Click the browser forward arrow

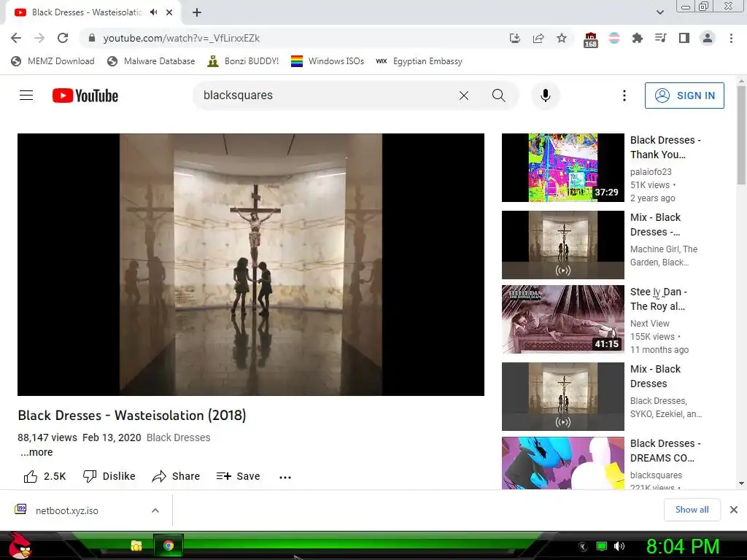point(39,38)
